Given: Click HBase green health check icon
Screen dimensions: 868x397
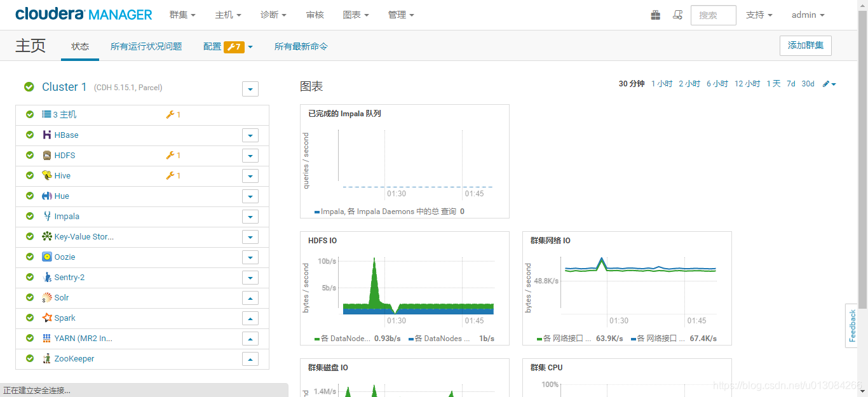Looking at the screenshot, I should coord(30,135).
